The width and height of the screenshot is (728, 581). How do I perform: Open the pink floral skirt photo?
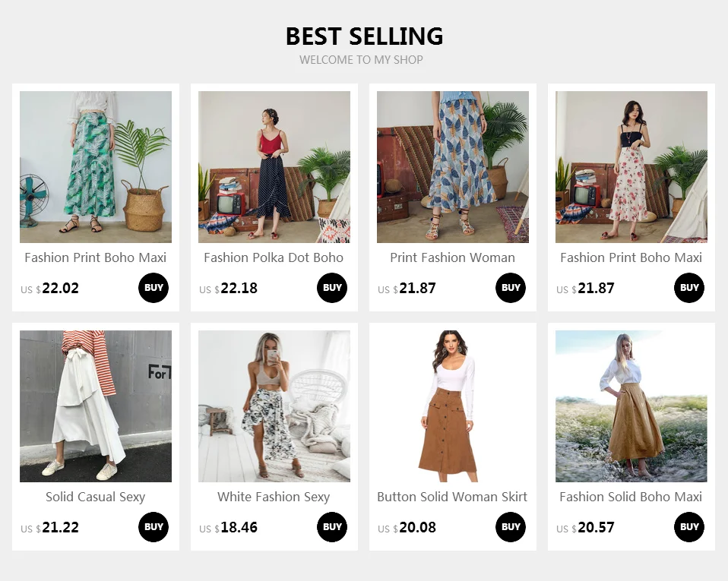pyautogui.click(x=631, y=167)
